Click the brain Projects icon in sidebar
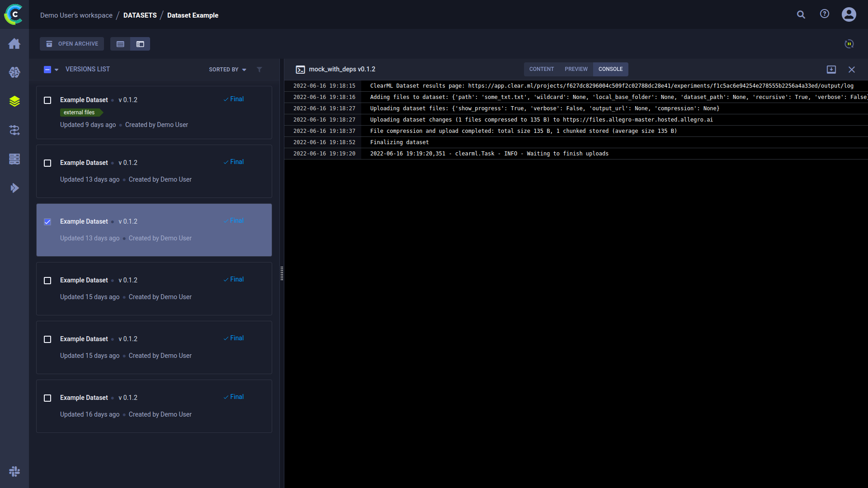868x488 pixels. [14, 72]
